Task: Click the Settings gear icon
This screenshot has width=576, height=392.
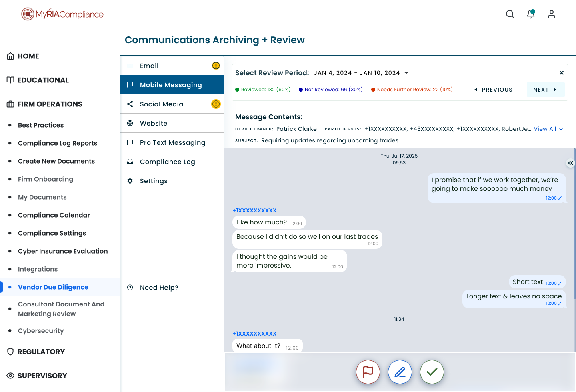Action: click(130, 181)
